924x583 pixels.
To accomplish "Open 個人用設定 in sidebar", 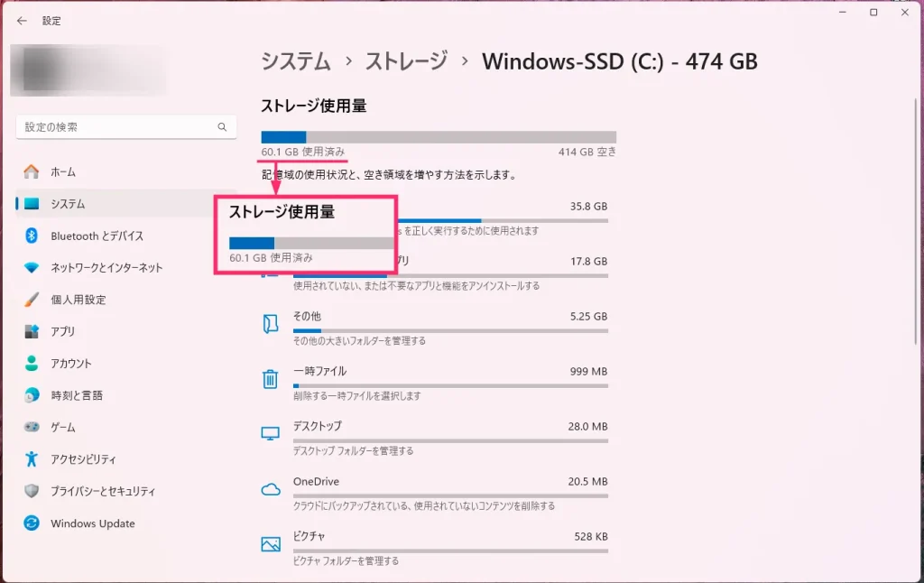I will tap(126, 300).
